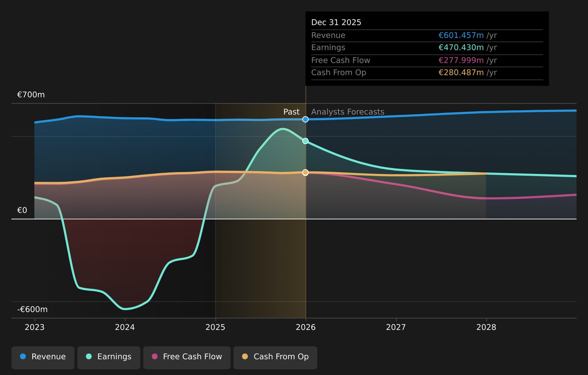Click the 2026 x-axis label
The width and height of the screenshot is (588, 375).
(306, 327)
